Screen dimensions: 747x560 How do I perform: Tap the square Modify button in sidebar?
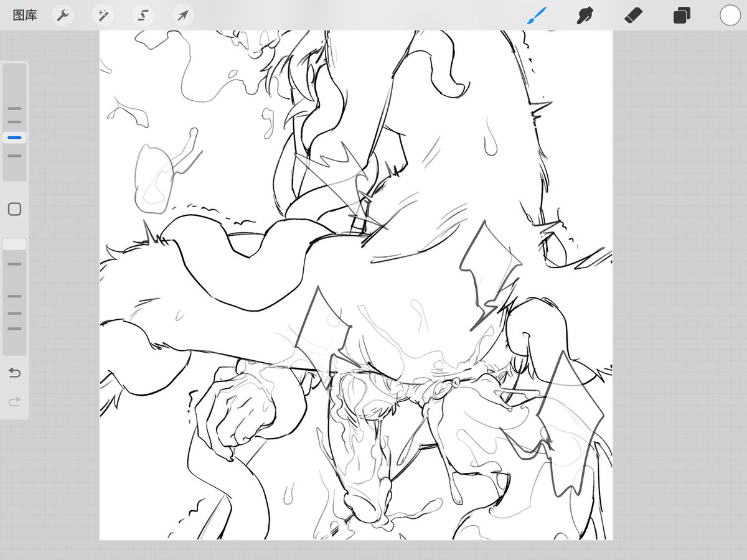(14, 209)
